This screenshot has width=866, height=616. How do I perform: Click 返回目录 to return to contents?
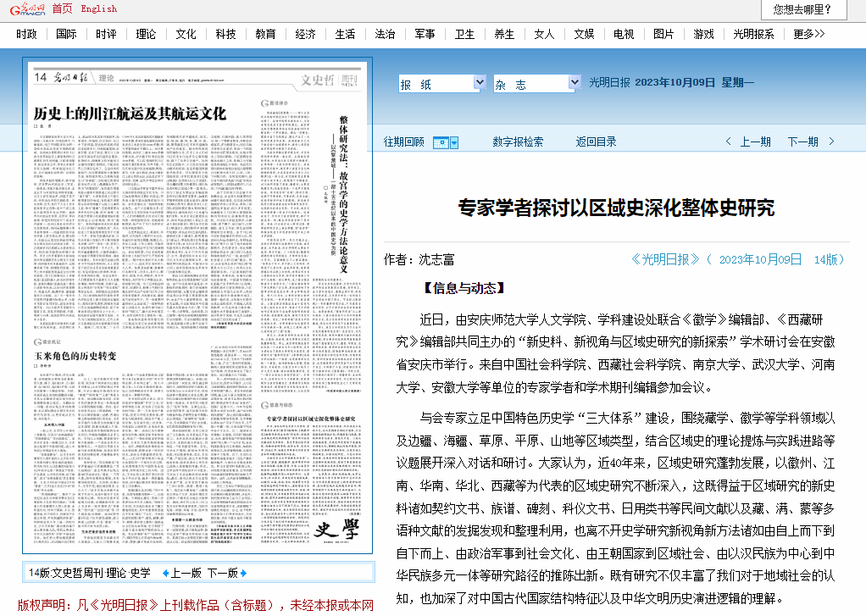coord(596,142)
